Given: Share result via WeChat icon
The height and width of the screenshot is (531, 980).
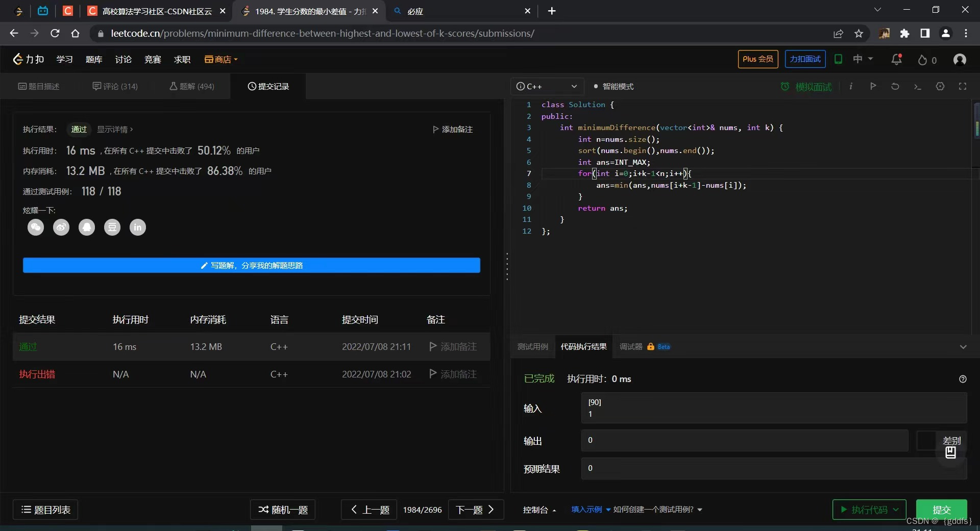Looking at the screenshot, I should 36,227.
